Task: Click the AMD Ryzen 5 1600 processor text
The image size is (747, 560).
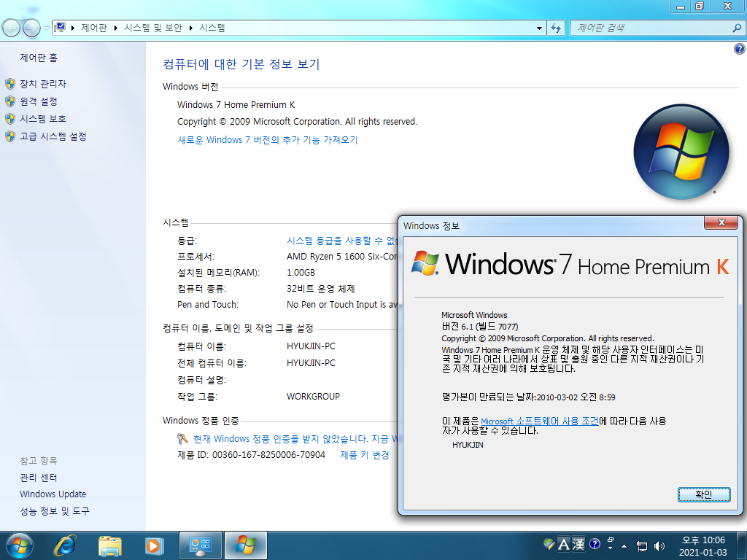Action: [342, 257]
